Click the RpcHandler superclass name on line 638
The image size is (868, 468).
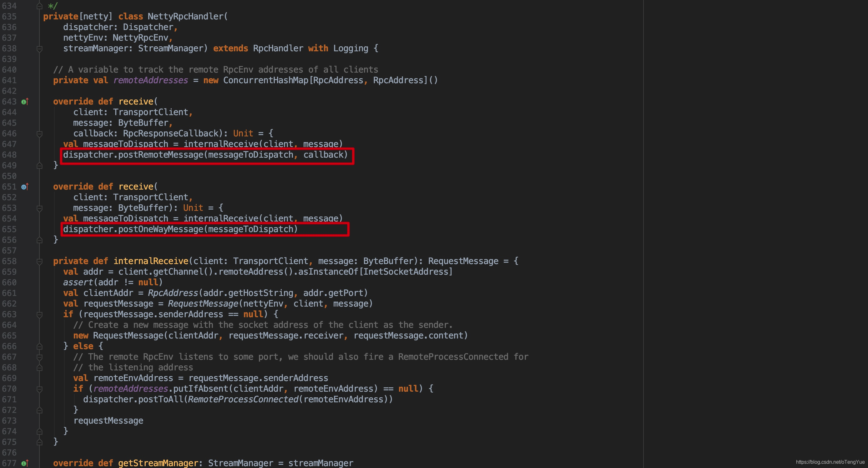[x=278, y=48]
